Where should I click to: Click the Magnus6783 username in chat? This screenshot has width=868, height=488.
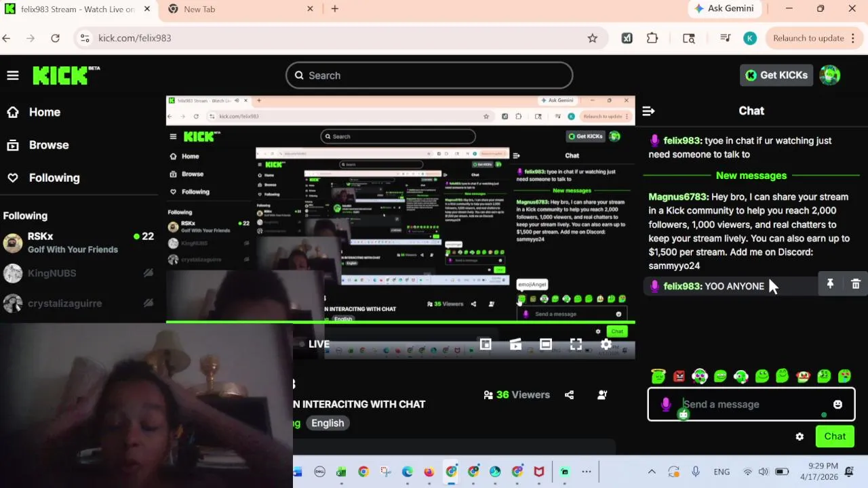click(678, 197)
